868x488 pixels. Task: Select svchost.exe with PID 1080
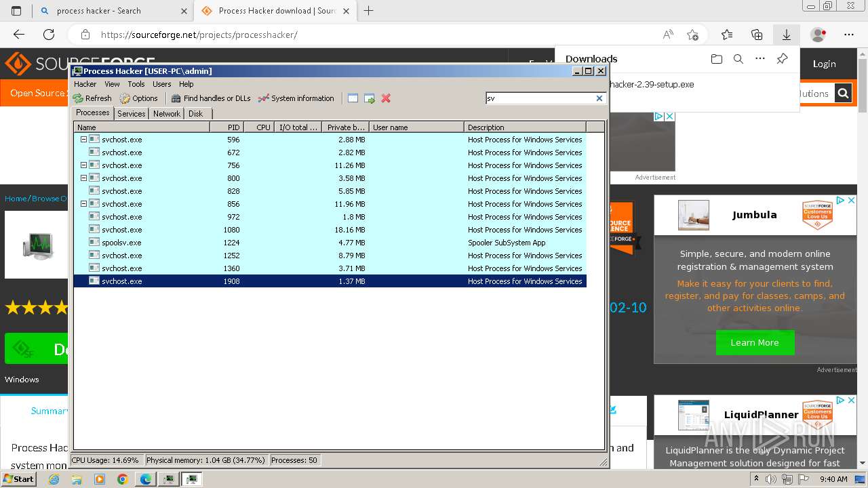[330, 230]
